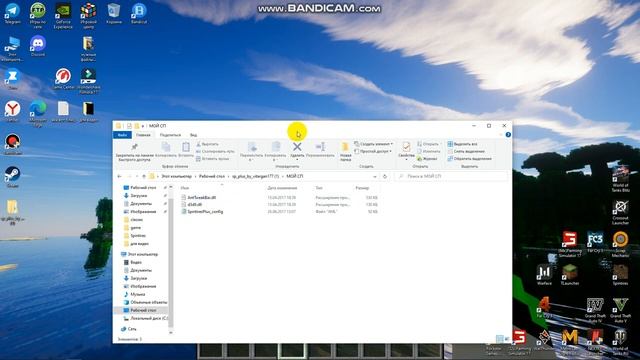640x360 pixels.
Task: Click the Up one level arrow in Explorer
Action: [x=144, y=176]
